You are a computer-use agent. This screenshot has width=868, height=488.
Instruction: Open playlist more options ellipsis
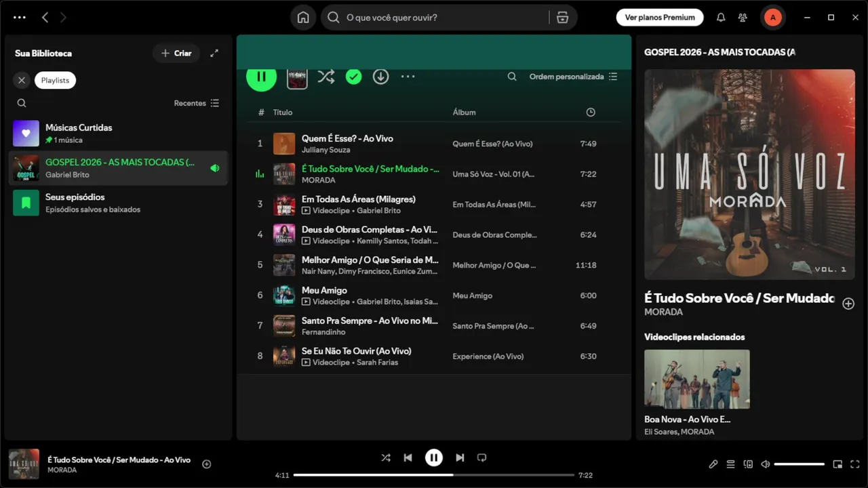(x=408, y=77)
